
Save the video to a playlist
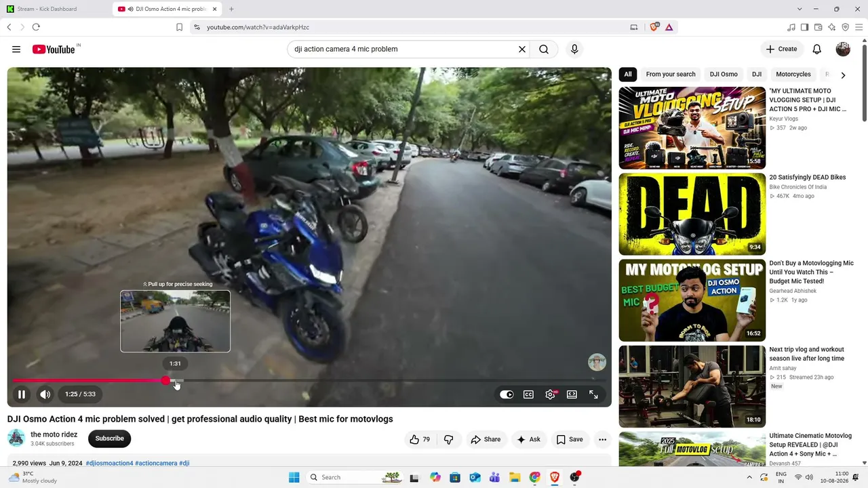(x=570, y=439)
